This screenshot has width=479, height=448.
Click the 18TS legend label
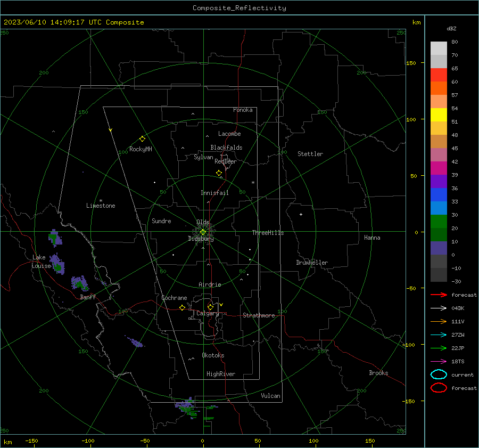coord(458,362)
